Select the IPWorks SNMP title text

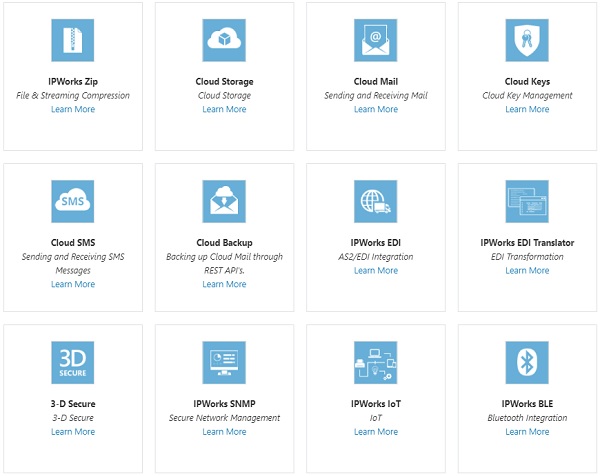[x=224, y=404]
